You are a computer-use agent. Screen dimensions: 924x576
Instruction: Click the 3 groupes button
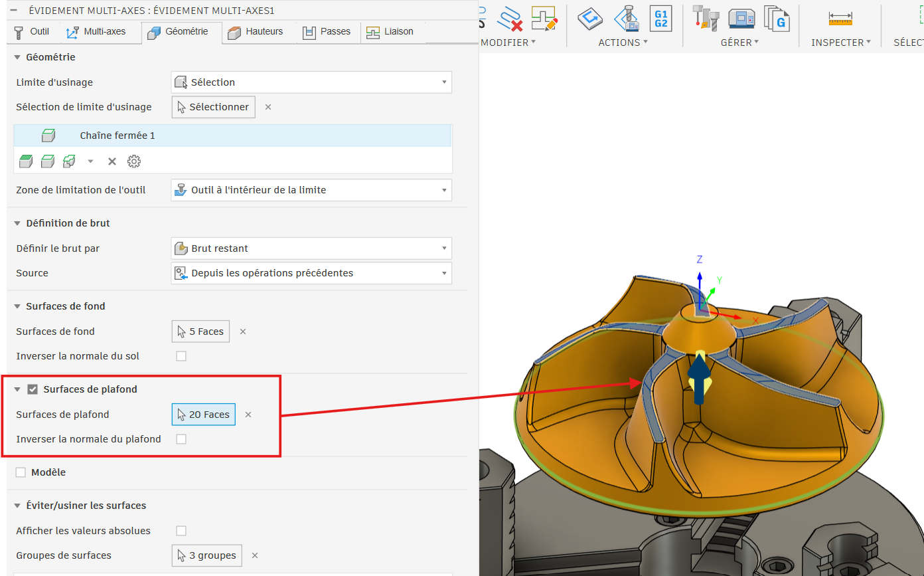coord(206,555)
